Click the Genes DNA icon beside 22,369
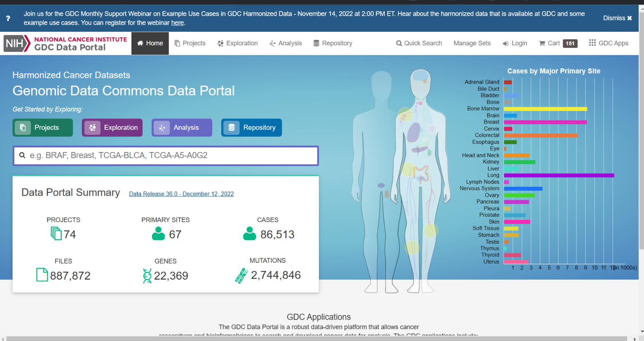The width and height of the screenshot is (644, 341). (x=147, y=276)
